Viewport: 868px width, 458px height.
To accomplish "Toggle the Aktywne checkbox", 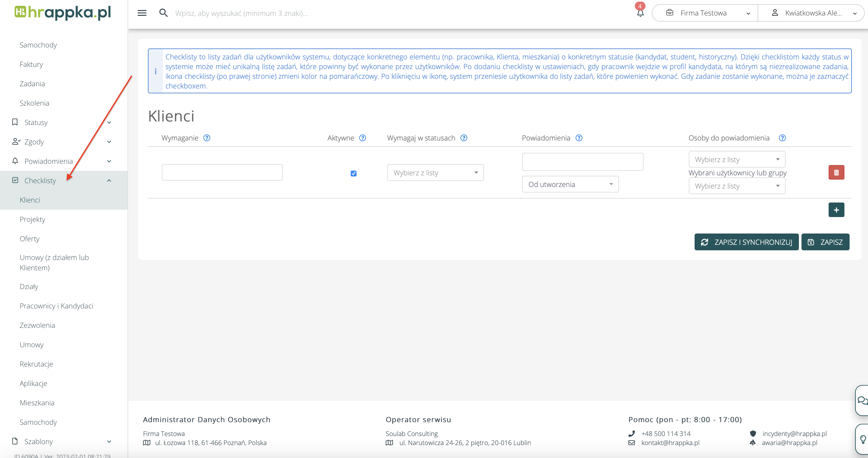I will point(354,173).
